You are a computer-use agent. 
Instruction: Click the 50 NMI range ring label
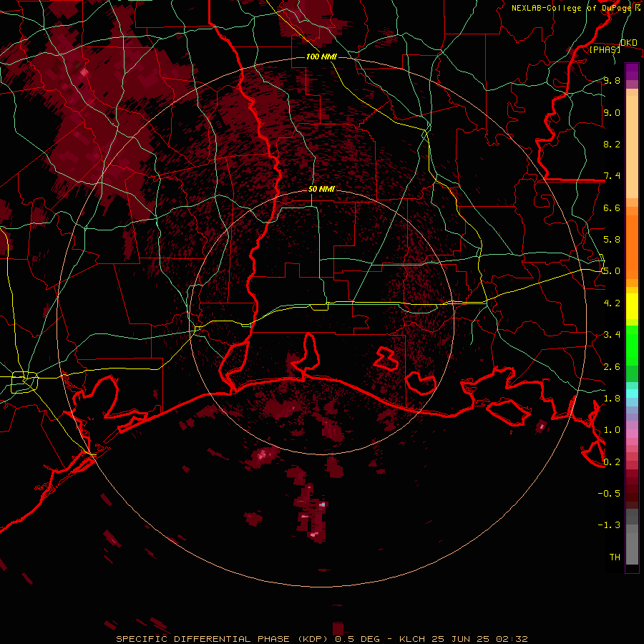[x=321, y=189]
